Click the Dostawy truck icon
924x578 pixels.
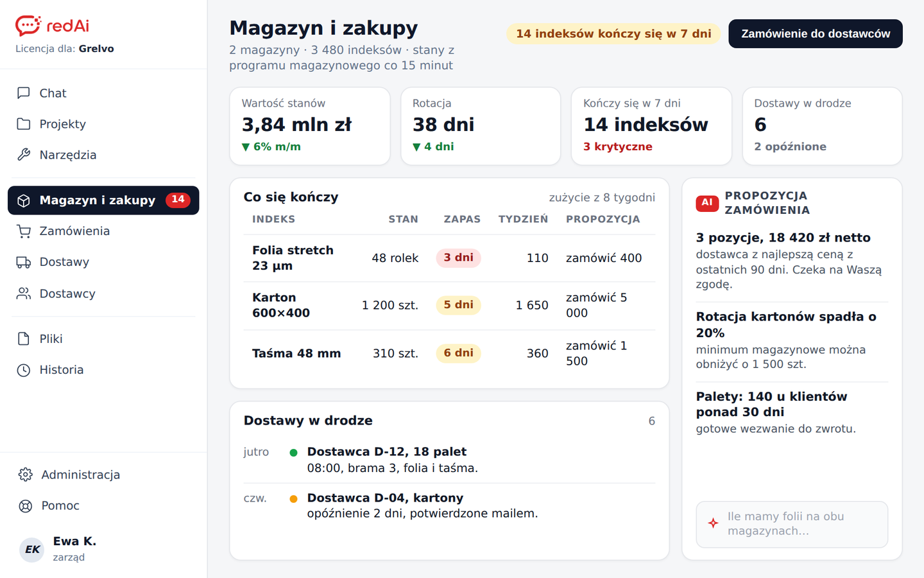coord(24,262)
